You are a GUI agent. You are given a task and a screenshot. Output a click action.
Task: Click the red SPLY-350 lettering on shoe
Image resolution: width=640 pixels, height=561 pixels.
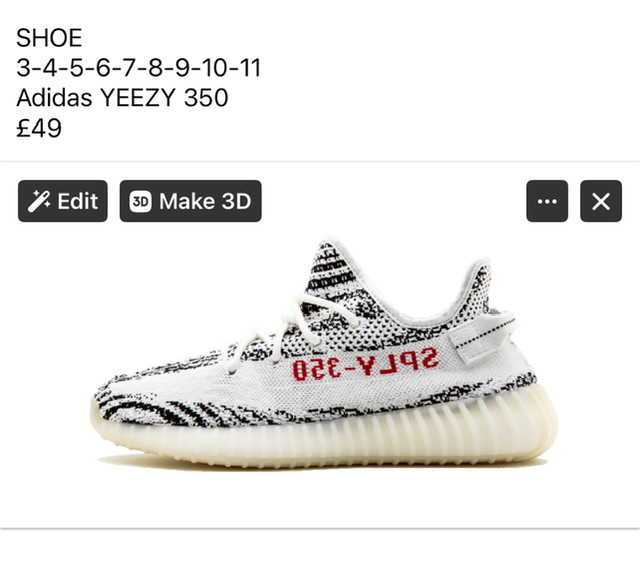(x=365, y=363)
